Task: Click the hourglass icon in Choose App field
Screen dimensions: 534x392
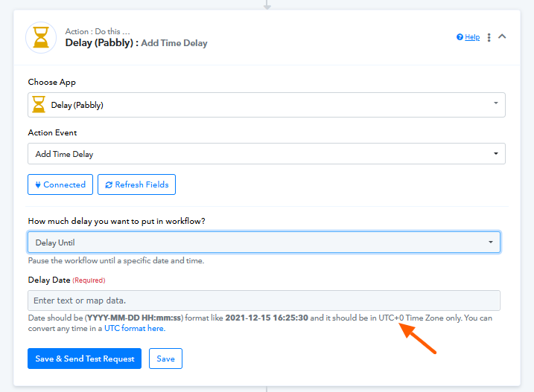Action: 39,105
